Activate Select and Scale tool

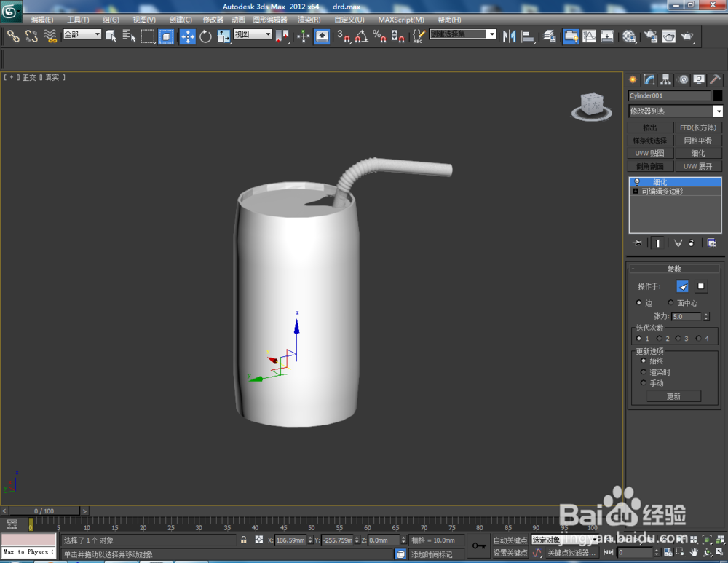[x=223, y=36]
